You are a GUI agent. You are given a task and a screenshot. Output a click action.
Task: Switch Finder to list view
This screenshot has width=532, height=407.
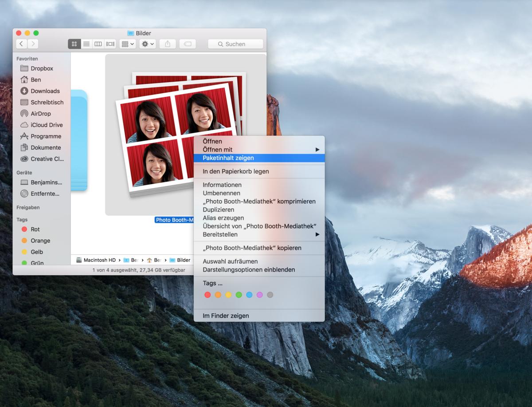tap(86, 44)
